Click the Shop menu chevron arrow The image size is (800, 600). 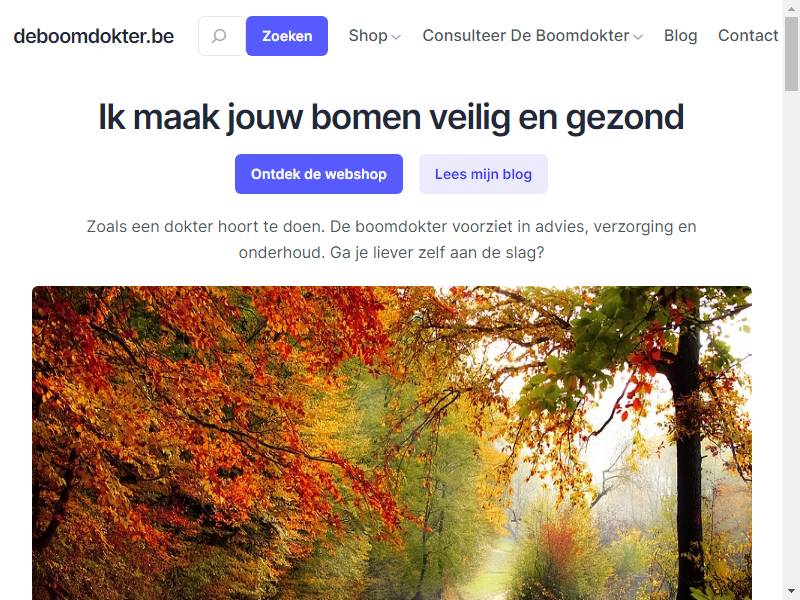[x=396, y=37]
